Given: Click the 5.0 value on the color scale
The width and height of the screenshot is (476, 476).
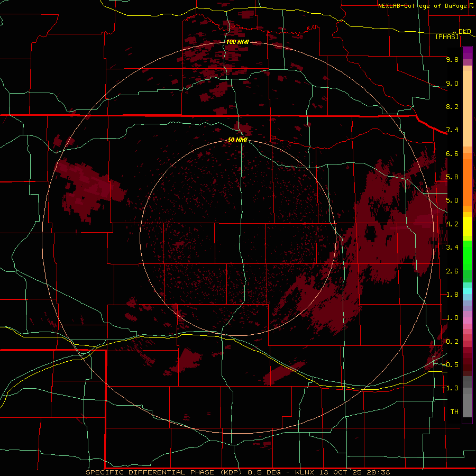Looking at the screenshot, I should (452, 200).
